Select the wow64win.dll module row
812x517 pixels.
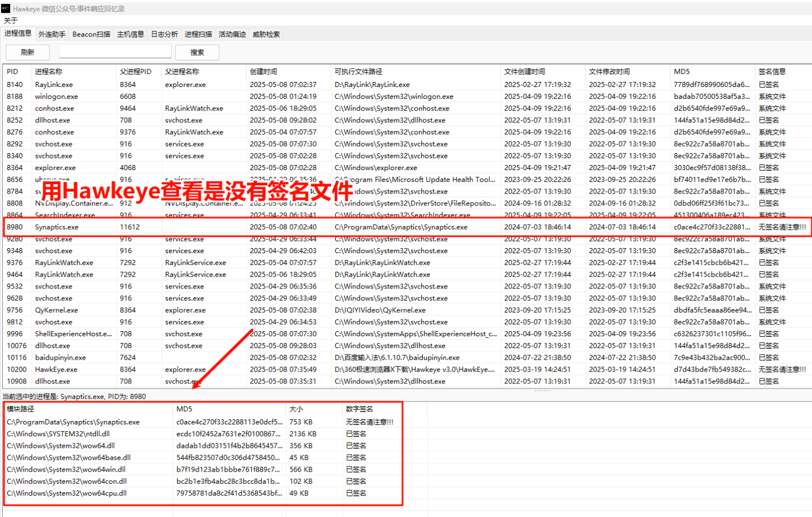(216, 469)
